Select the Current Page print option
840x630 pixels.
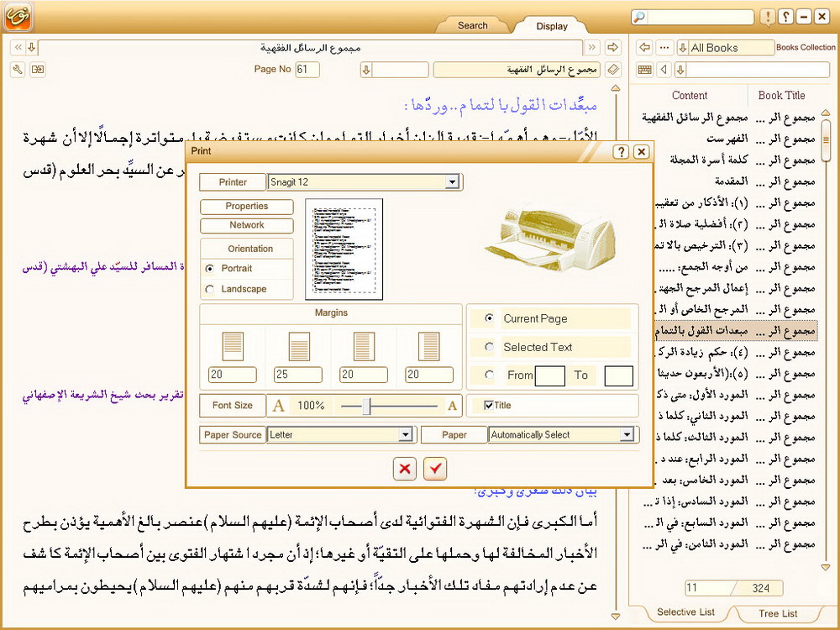pos(489,318)
